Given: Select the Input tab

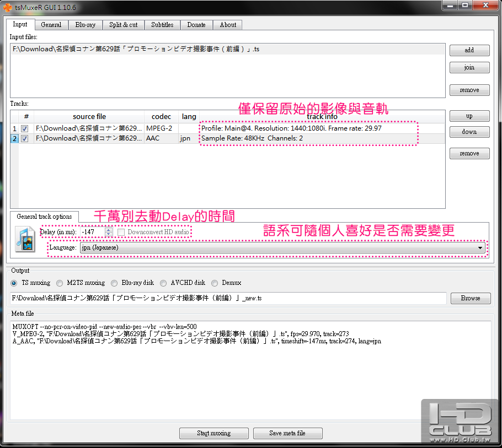Looking at the screenshot, I should (x=20, y=24).
